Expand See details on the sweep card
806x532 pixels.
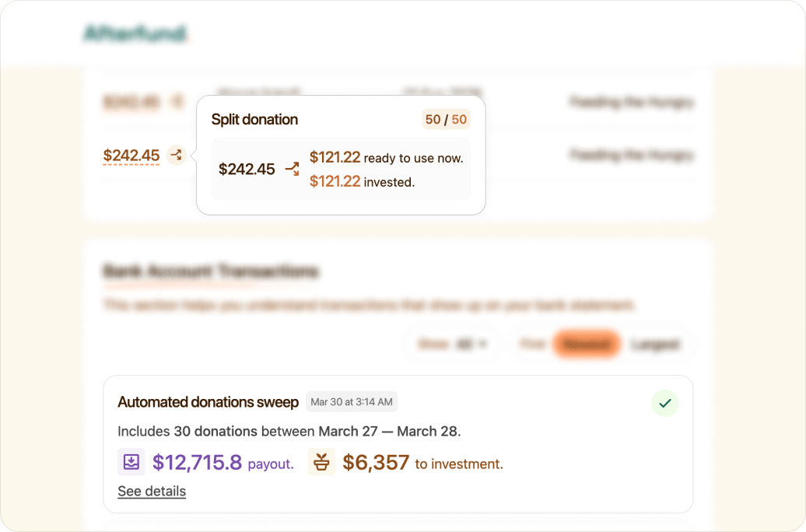click(152, 491)
